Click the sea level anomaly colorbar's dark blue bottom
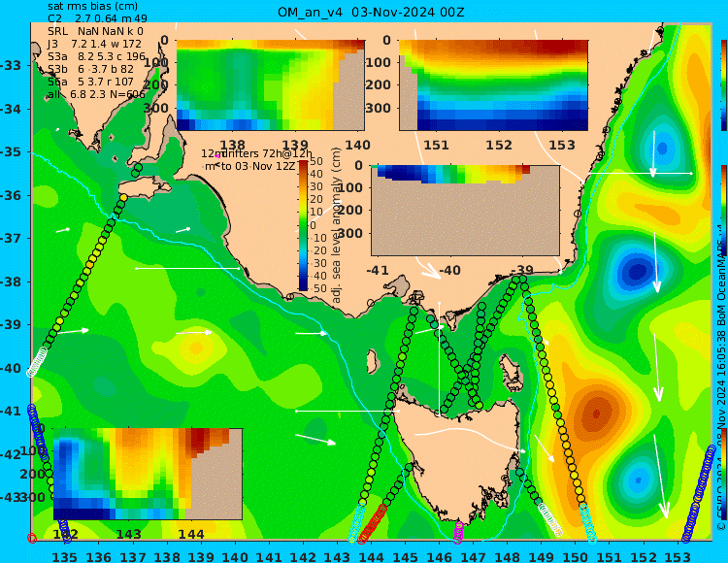 click(x=303, y=287)
